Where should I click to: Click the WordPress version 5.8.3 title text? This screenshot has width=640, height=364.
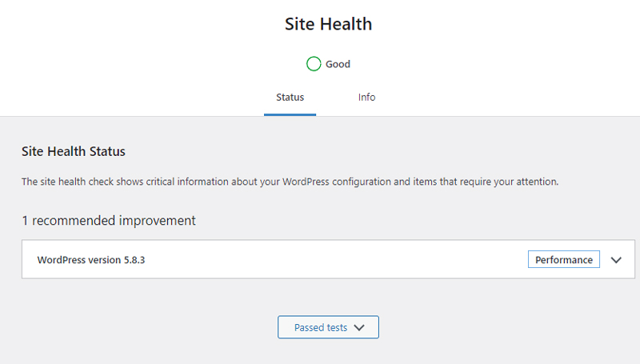pos(91,260)
